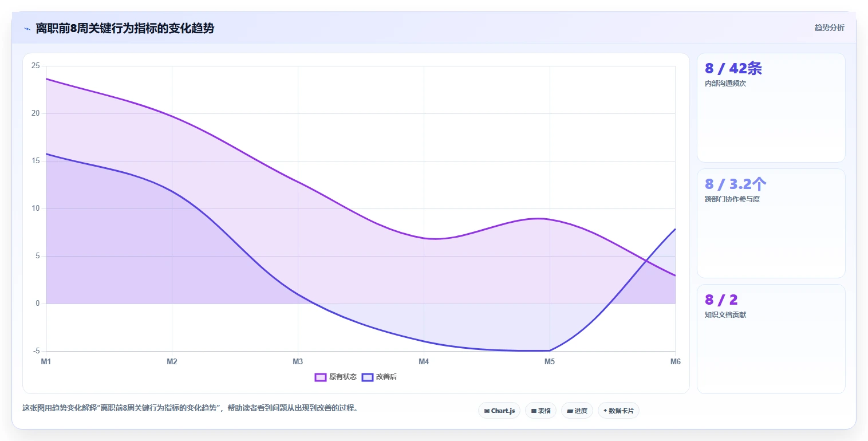The height and width of the screenshot is (441, 868).
Task: Click the M1 axis label
Action: click(x=46, y=361)
